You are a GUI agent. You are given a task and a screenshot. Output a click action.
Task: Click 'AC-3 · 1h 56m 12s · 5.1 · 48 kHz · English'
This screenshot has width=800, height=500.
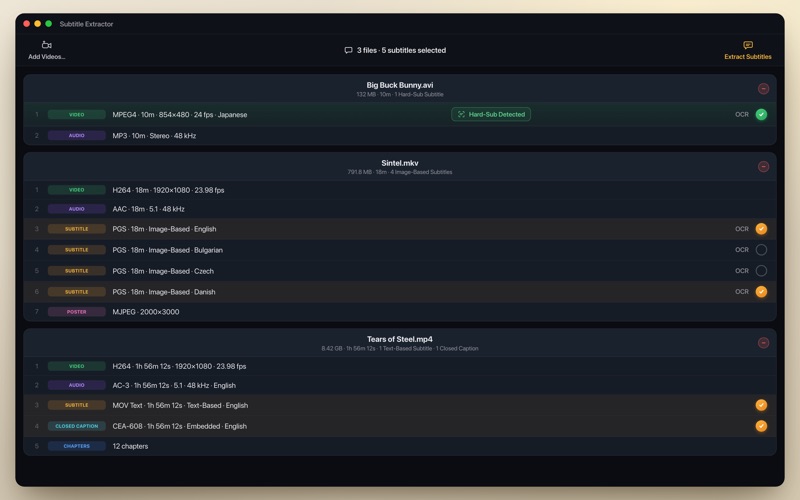(174, 385)
